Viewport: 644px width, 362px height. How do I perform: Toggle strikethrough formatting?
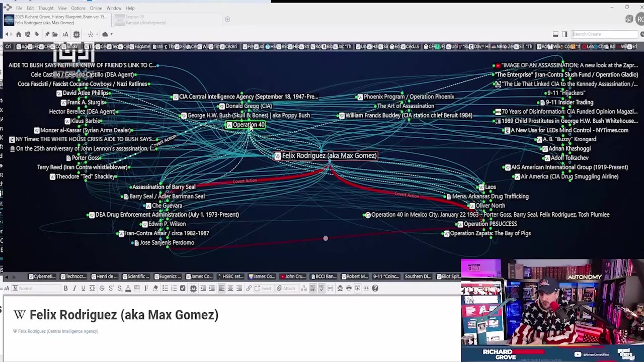click(x=102, y=288)
